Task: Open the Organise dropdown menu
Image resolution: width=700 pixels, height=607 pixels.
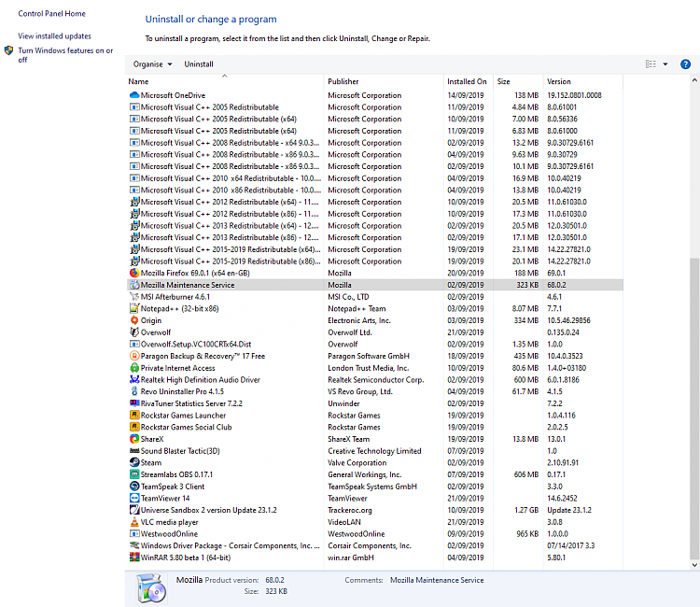Action: [153, 64]
